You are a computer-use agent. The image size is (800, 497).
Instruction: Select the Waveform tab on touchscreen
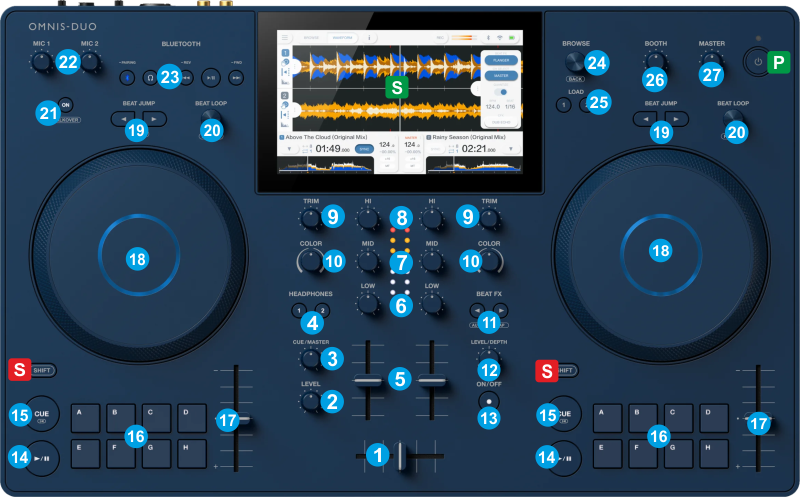(x=344, y=37)
